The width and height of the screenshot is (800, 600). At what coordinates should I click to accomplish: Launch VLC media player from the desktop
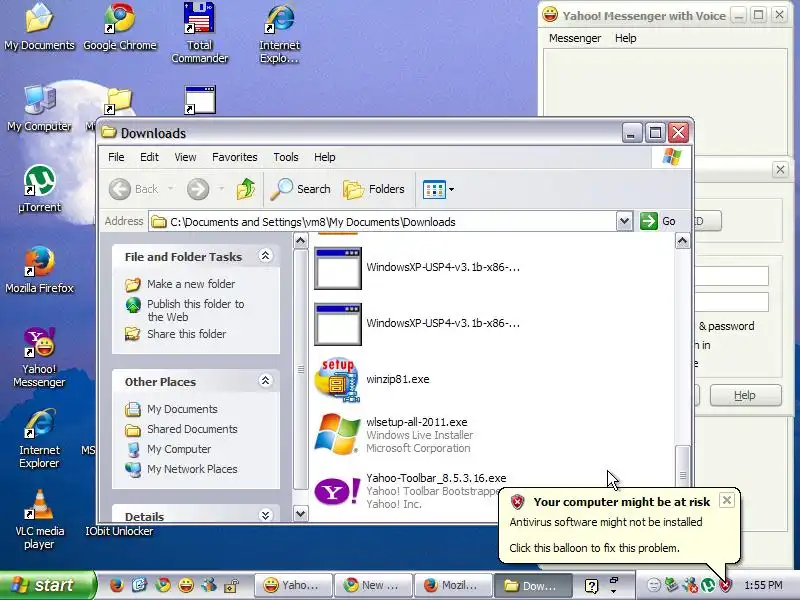(39, 519)
